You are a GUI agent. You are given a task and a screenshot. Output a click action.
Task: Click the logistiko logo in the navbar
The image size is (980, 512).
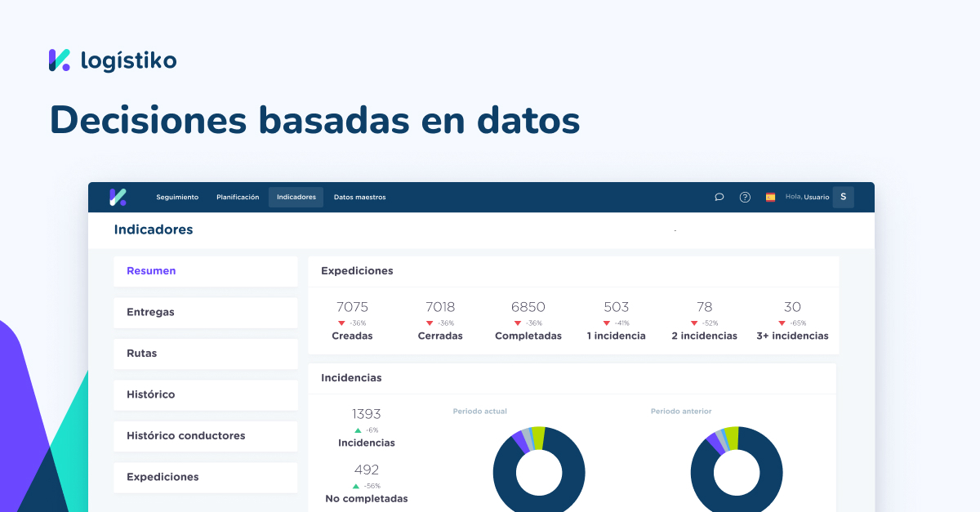click(117, 197)
